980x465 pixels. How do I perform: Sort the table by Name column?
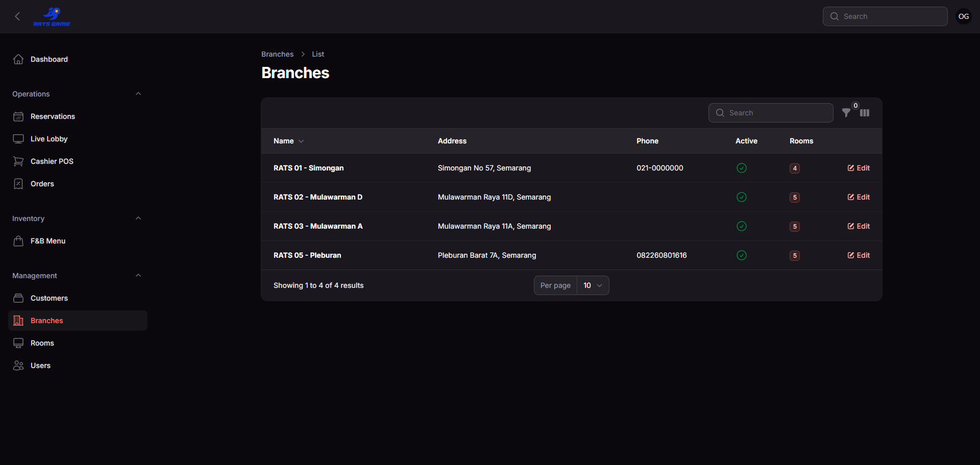coord(288,141)
